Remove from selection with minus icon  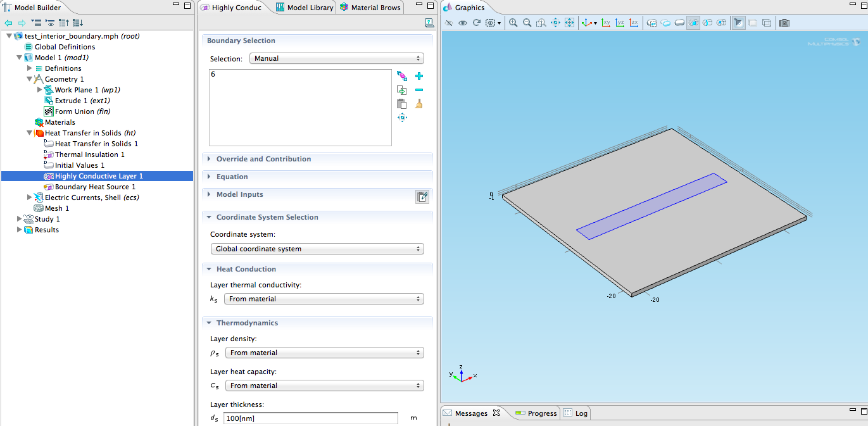[x=418, y=90]
